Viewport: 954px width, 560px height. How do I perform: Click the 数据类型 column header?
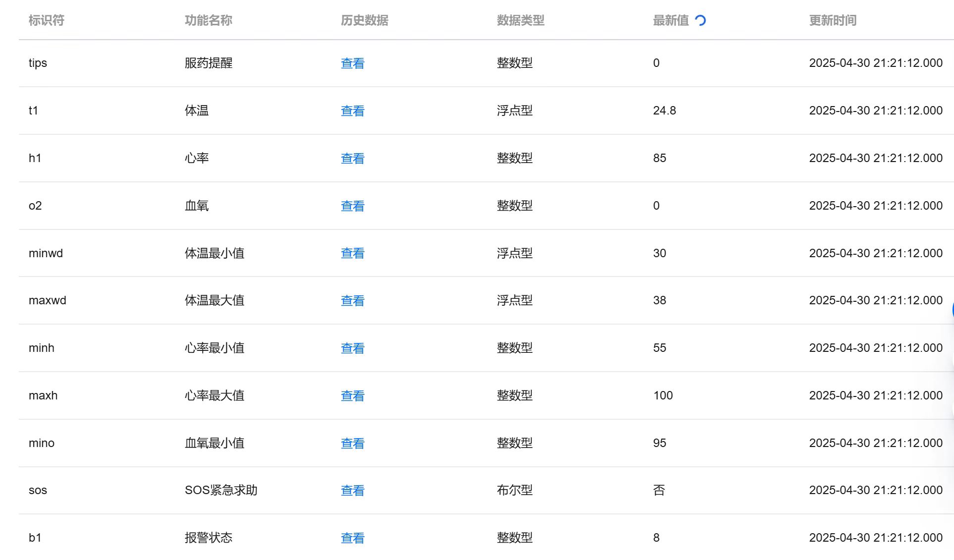coord(520,20)
